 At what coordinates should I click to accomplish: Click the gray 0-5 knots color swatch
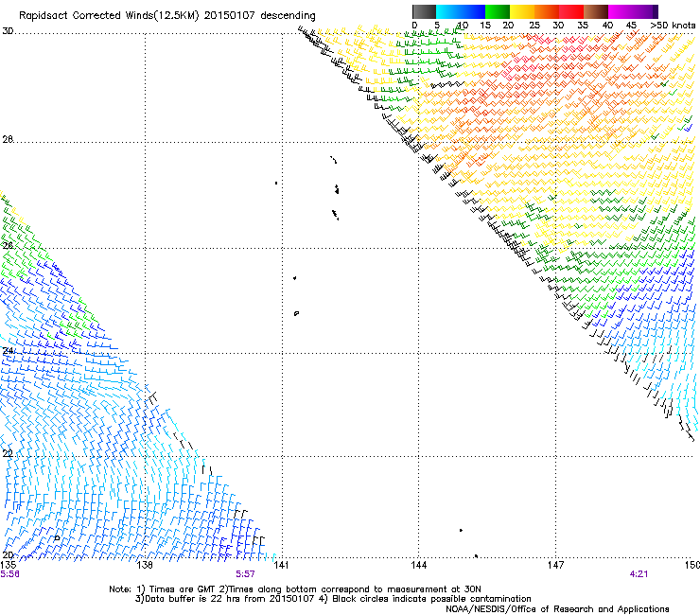(424, 11)
